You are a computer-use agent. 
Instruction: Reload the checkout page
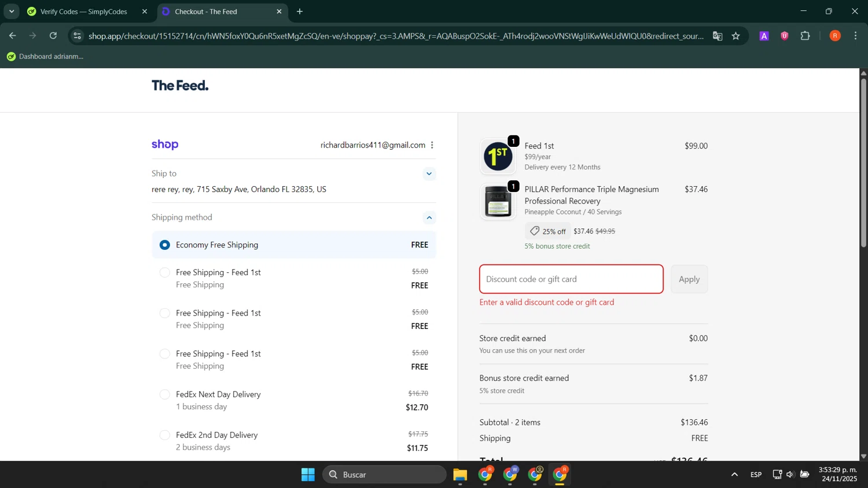point(53,36)
